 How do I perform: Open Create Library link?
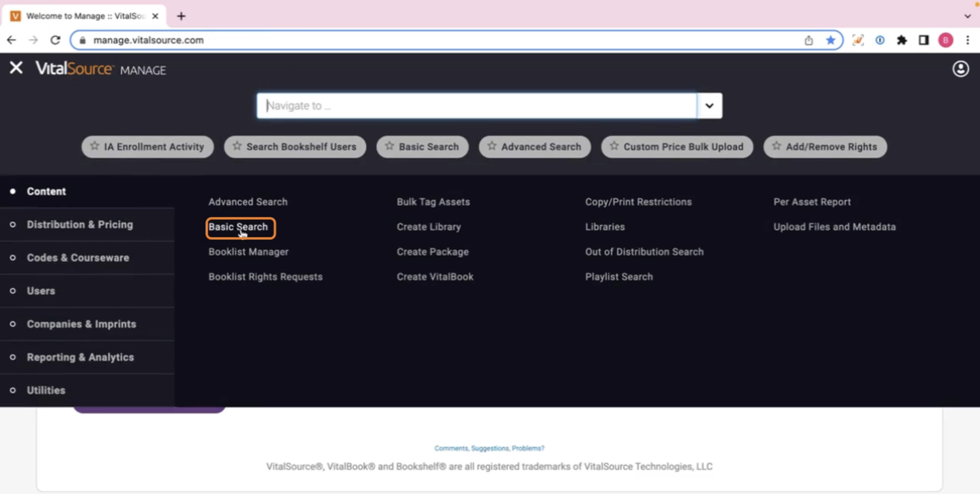point(429,227)
